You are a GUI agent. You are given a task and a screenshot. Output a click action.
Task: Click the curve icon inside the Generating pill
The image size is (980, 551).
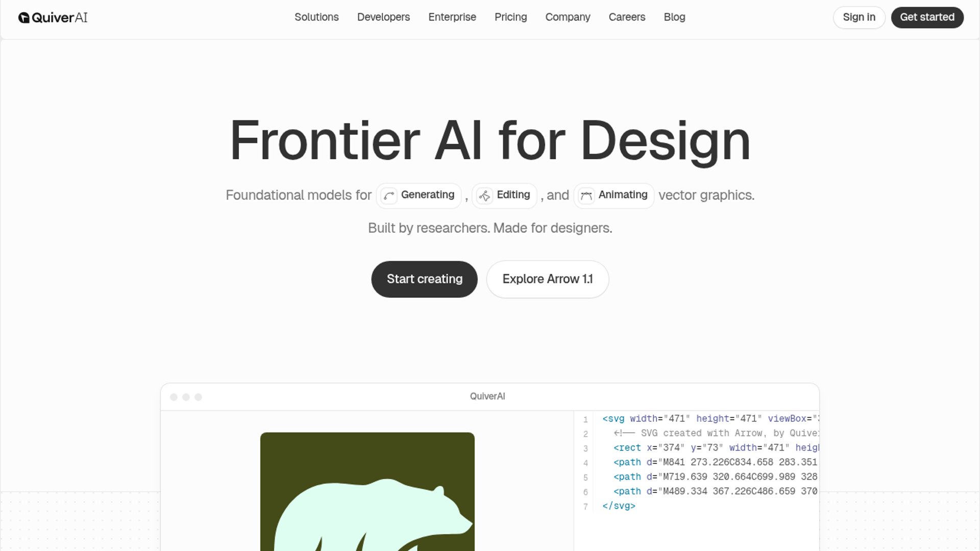point(388,195)
